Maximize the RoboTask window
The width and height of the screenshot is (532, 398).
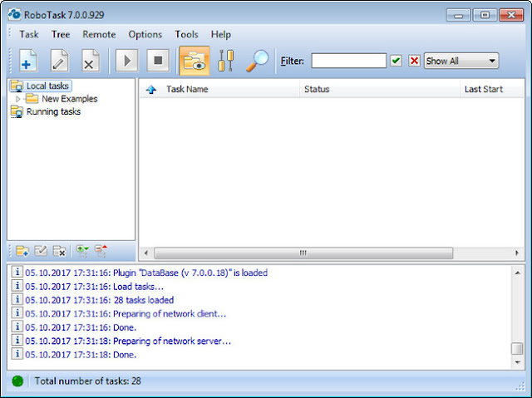tap(485, 15)
